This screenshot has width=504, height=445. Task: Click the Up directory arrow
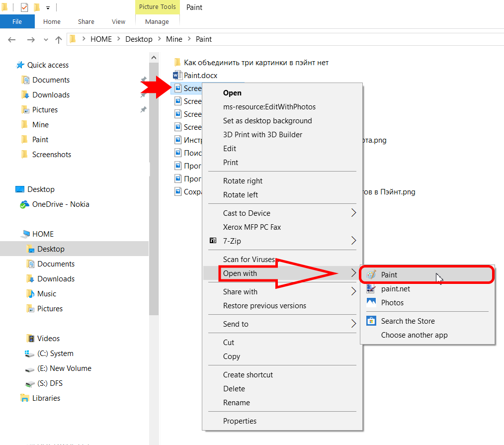click(x=59, y=39)
